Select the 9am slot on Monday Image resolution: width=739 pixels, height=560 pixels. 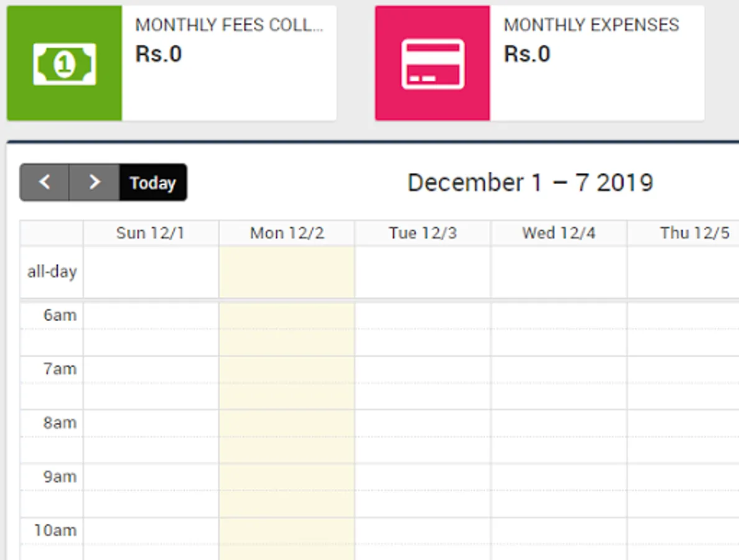tap(287, 477)
